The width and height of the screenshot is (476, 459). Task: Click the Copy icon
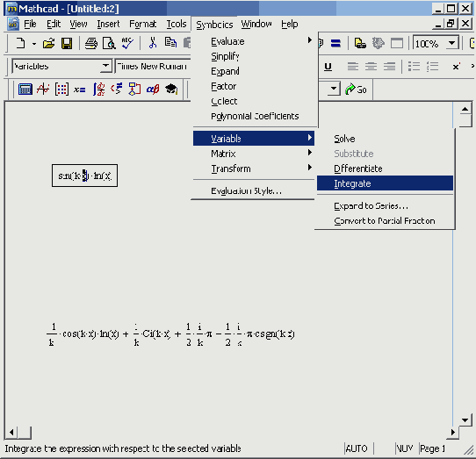point(170,42)
